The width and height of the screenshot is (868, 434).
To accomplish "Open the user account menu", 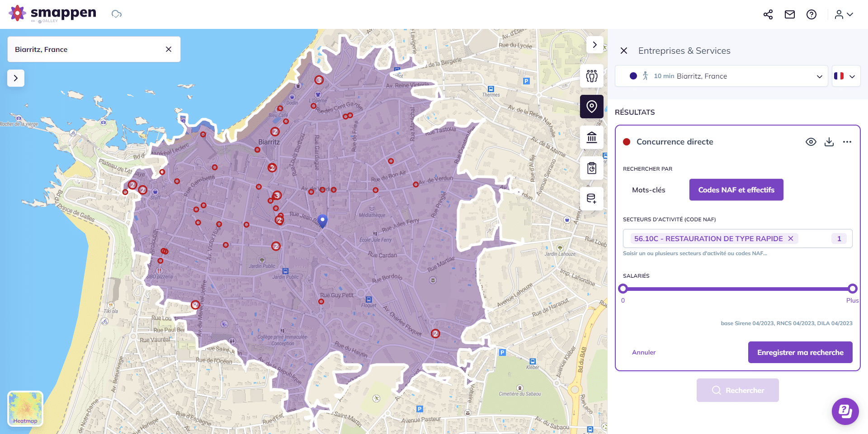I will pyautogui.click(x=844, y=14).
